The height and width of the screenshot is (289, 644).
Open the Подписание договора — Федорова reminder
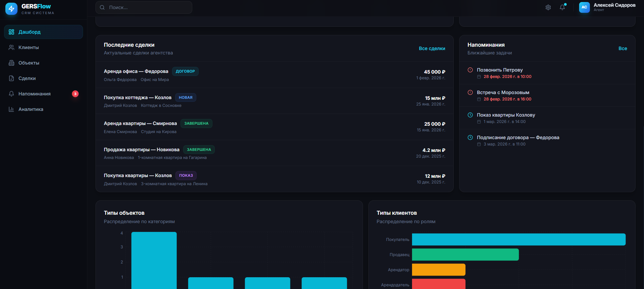coord(518,137)
